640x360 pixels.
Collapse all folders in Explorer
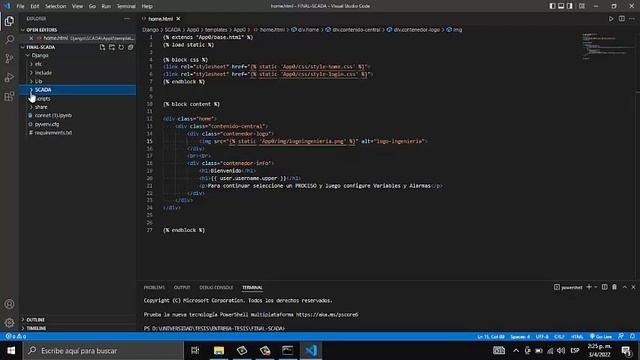point(131,47)
